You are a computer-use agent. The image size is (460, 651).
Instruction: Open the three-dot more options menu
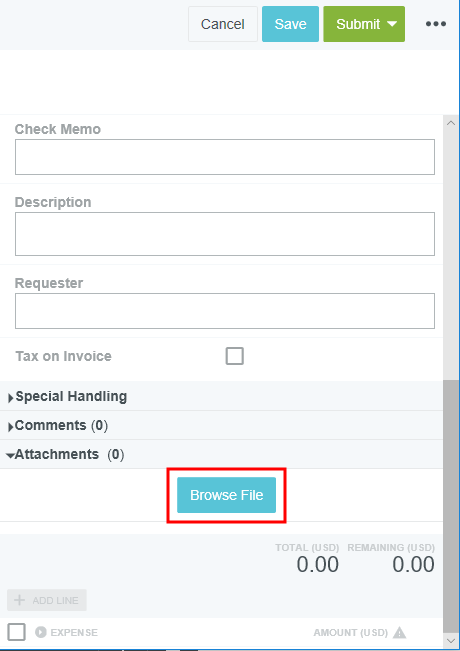pyautogui.click(x=436, y=24)
